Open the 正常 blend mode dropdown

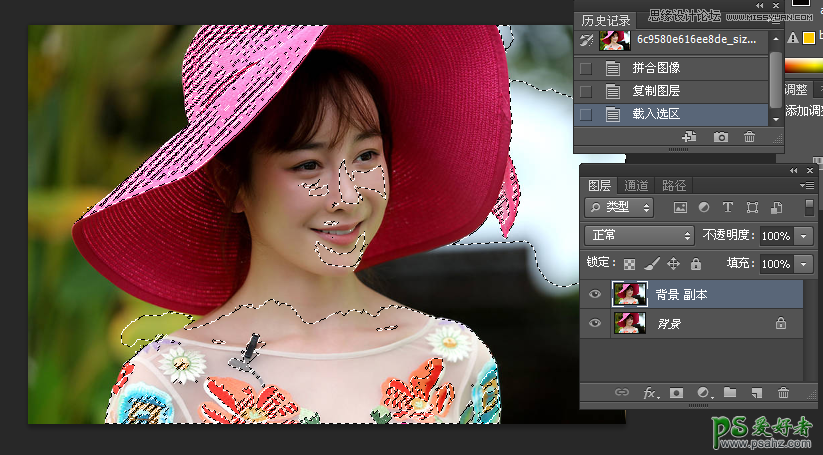[x=640, y=236]
